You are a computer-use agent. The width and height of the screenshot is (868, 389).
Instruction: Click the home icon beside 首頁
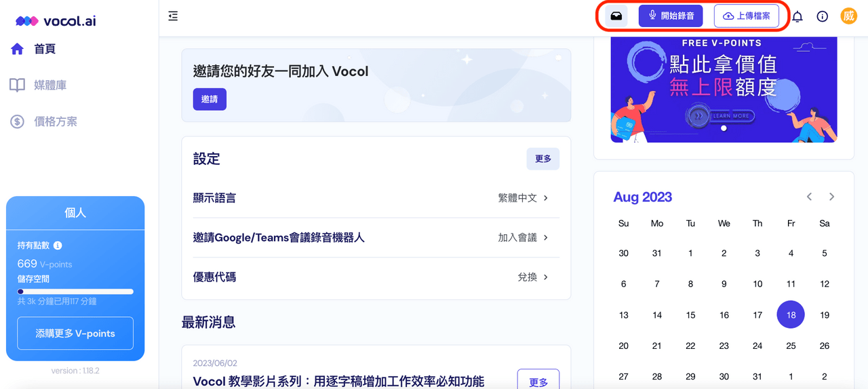click(17, 49)
